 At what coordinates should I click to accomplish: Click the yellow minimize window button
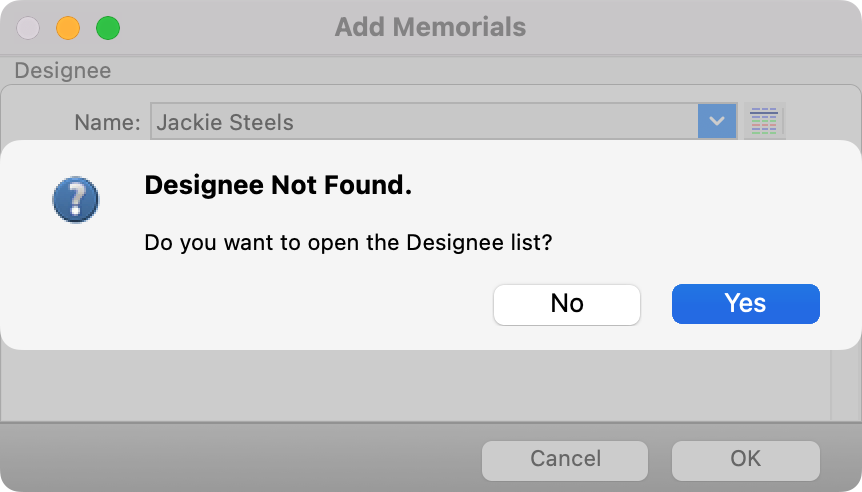[x=67, y=28]
